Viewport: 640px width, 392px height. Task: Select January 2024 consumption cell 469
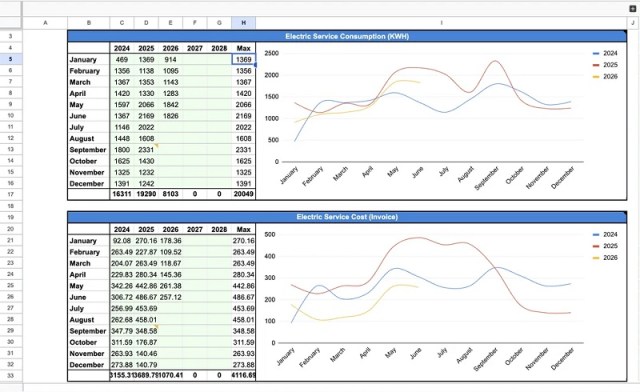pos(122,60)
